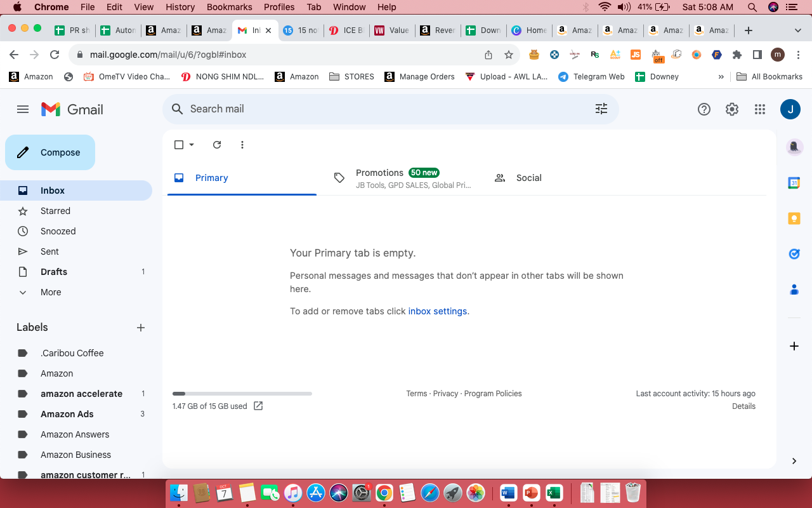Switch to the Promotions tab
Screen dimensions: 812x508
point(402,178)
